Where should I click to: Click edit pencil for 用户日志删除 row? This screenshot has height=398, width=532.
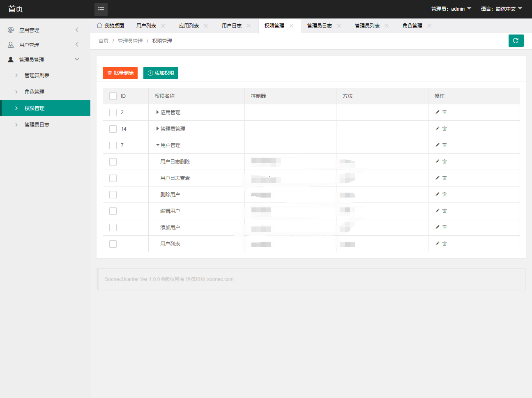[437, 161]
